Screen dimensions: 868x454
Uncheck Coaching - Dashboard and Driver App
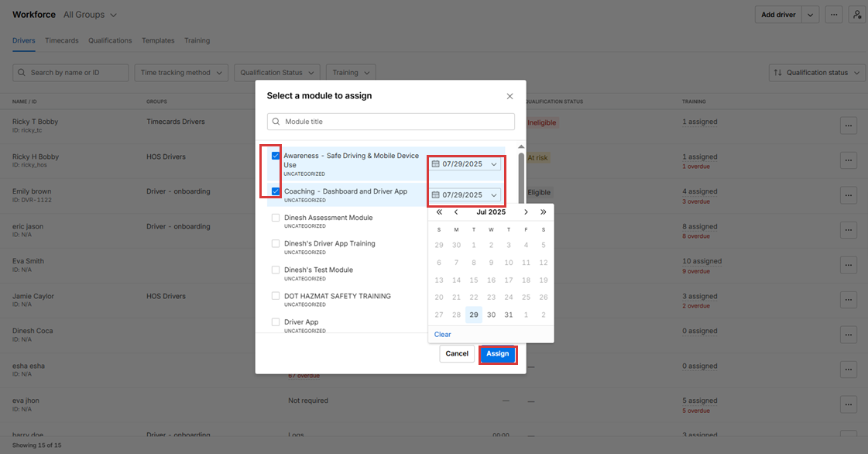point(276,191)
